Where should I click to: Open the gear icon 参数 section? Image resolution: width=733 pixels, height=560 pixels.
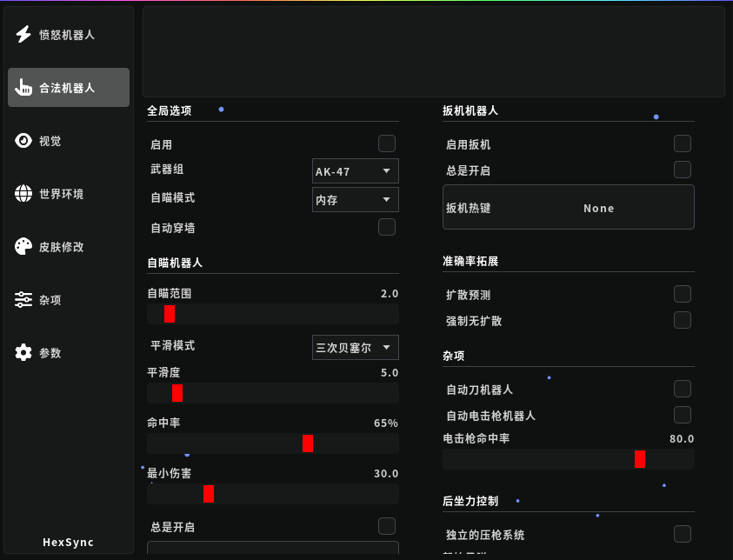pos(23,353)
